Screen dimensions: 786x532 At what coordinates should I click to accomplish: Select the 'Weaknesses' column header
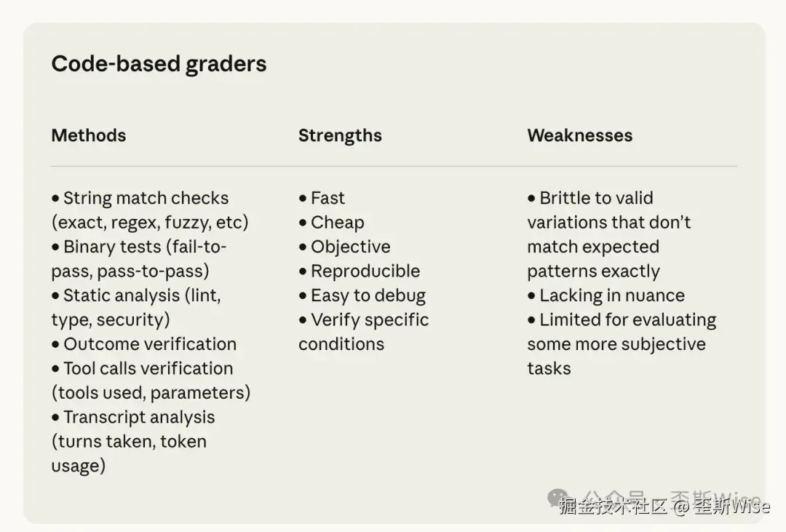(x=579, y=135)
